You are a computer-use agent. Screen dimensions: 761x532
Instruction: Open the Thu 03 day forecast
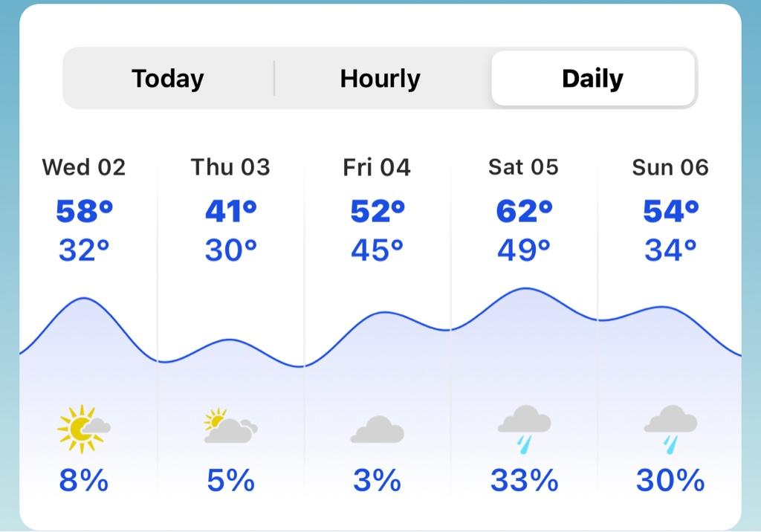[x=230, y=167]
